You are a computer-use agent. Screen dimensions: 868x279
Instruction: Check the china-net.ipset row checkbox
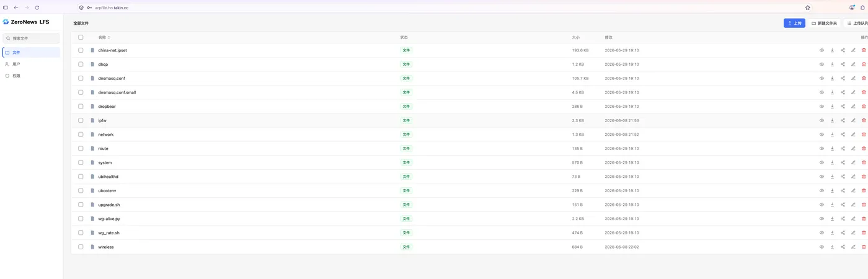(81, 50)
